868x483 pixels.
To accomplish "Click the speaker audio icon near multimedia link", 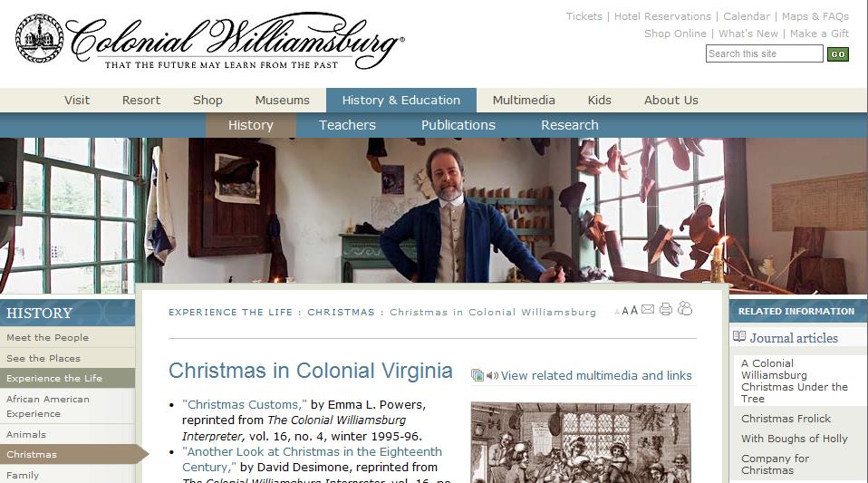I will click(492, 376).
